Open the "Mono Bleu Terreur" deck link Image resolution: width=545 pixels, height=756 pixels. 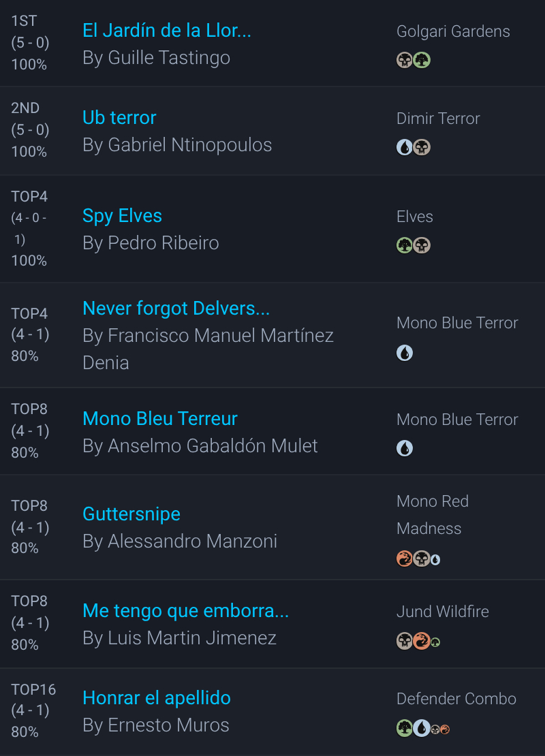tap(160, 419)
